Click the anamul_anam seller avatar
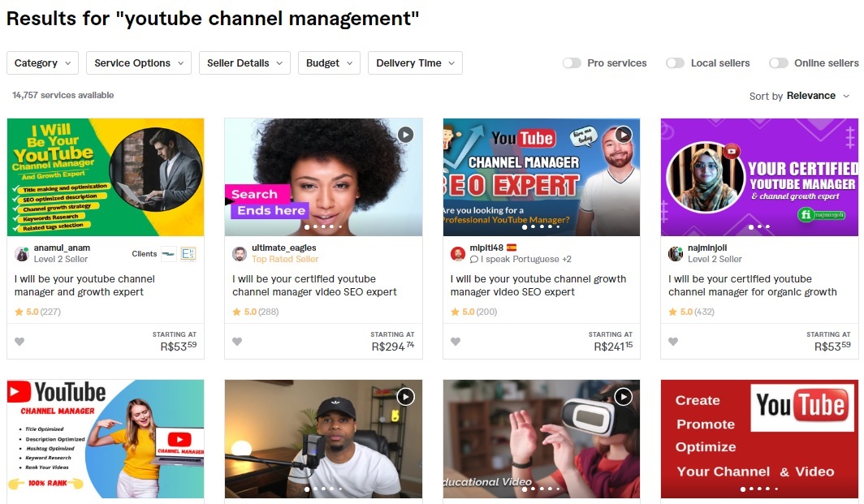This screenshot has height=504, width=864. (21, 254)
